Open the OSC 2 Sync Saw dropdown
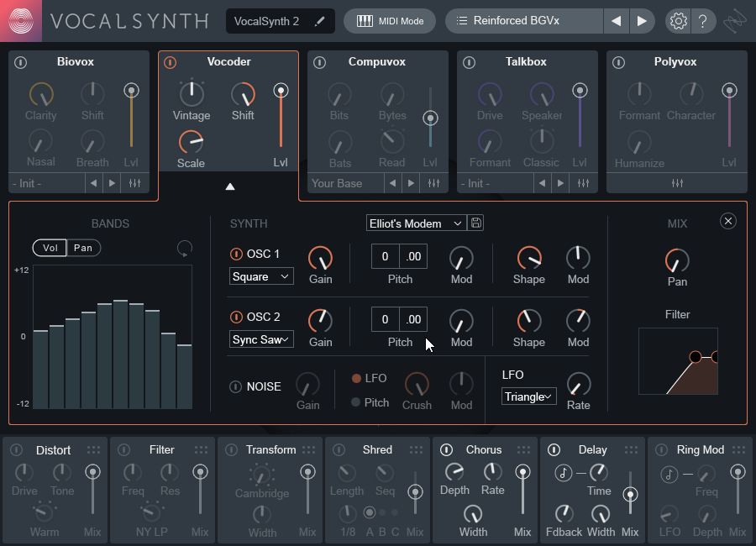 (x=261, y=339)
